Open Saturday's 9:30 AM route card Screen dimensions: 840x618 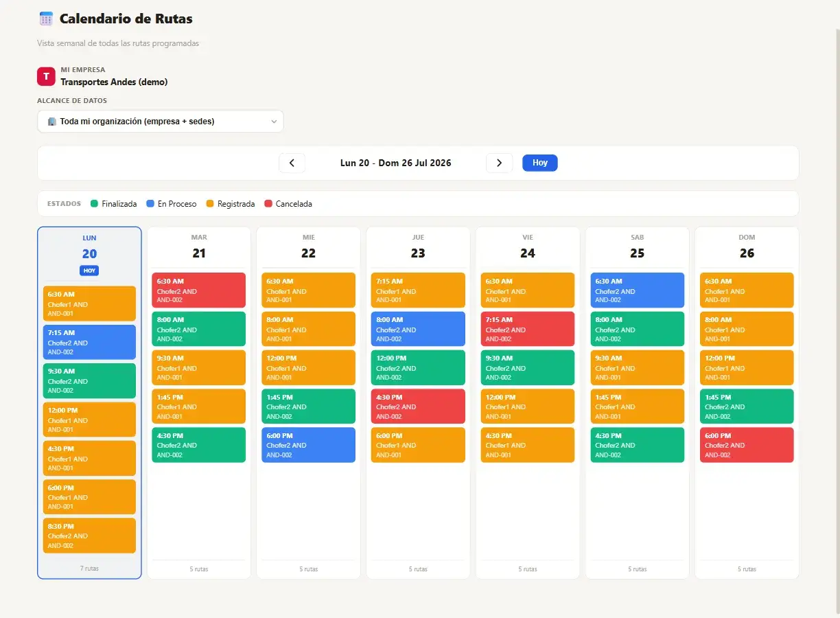point(638,367)
